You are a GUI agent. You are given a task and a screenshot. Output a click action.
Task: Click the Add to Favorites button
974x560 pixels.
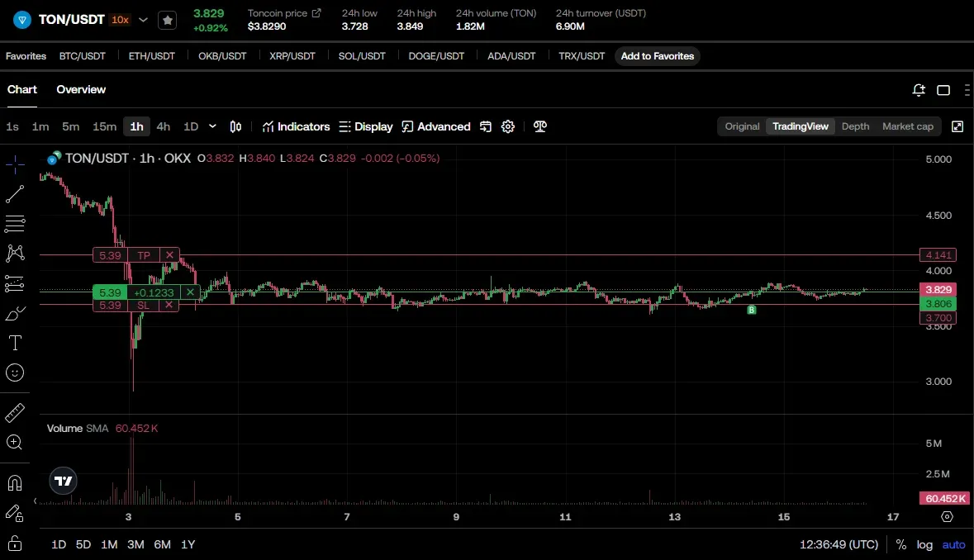(x=657, y=56)
